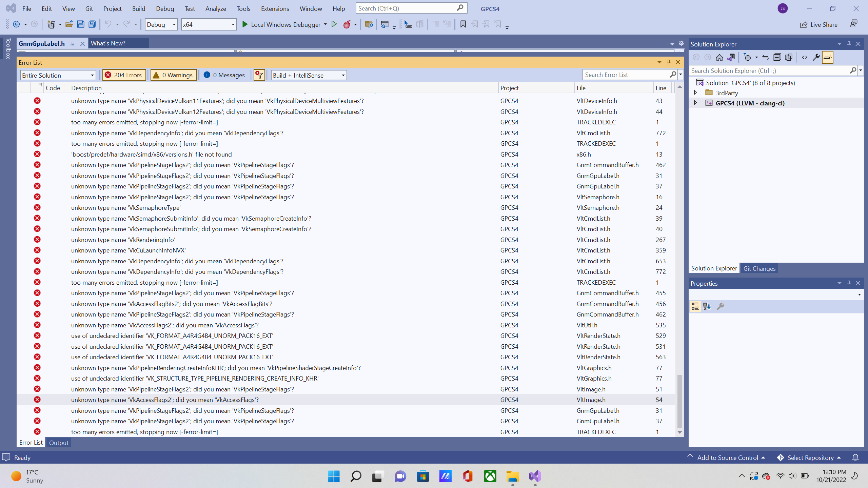Expand the GPCS4 project node
This screenshot has width=868, height=488.
(x=695, y=103)
